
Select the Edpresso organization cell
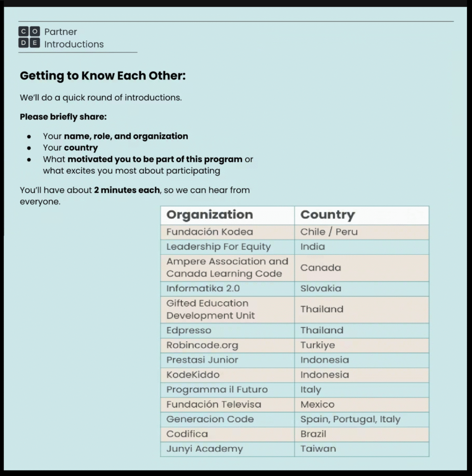coord(189,331)
